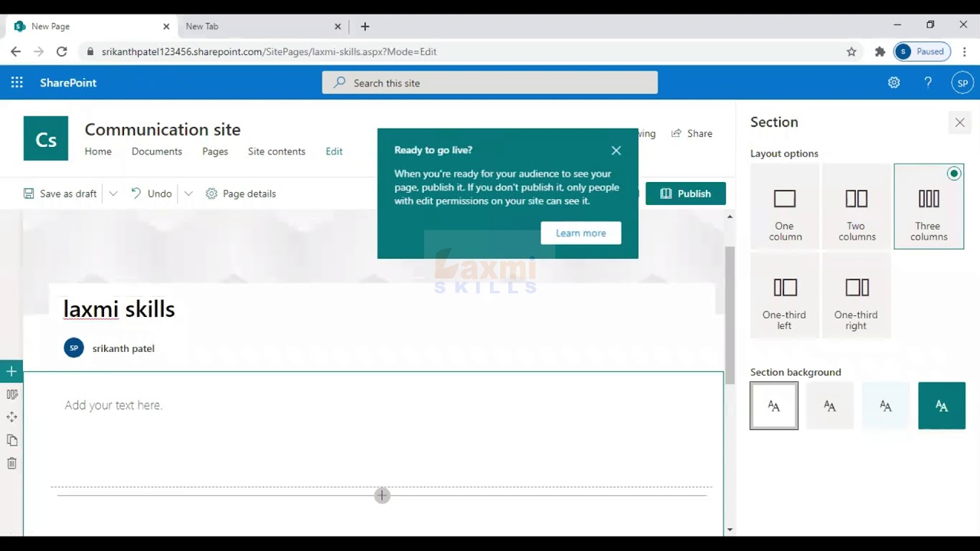Image resolution: width=980 pixels, height=551 pixels.
Task: Go back with browser back arrow
Action: (x=16, y=51)
